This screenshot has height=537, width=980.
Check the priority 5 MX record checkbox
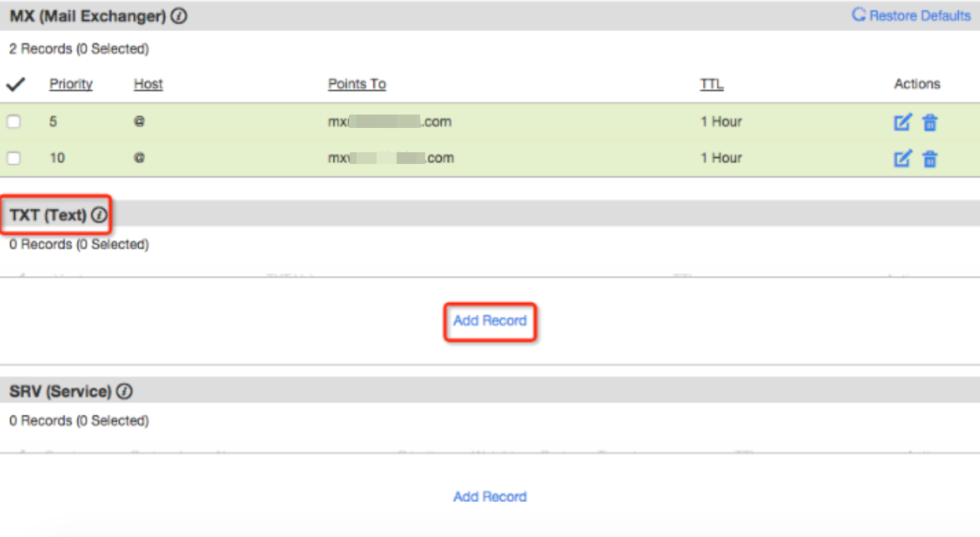[14, 122]
